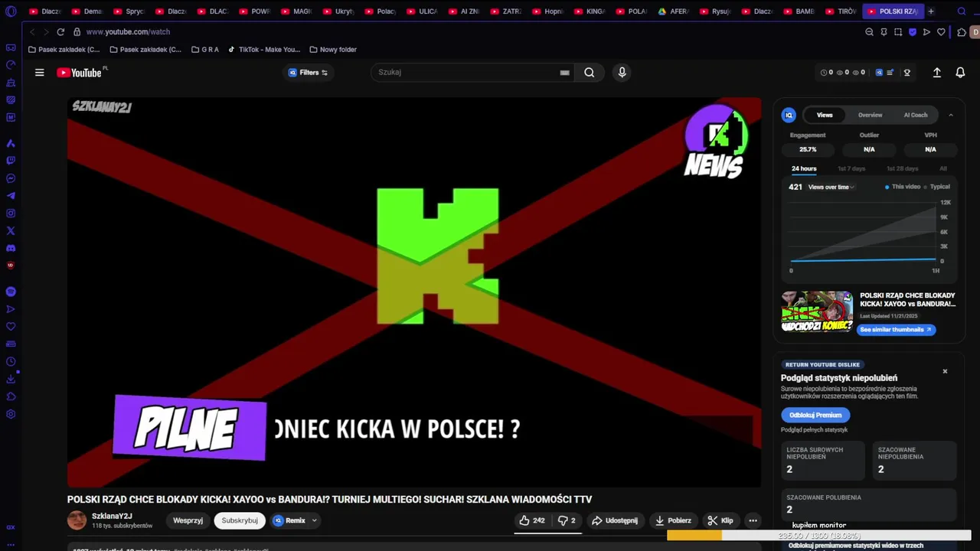
Task: Expand the Remix dropdown arrow
Action: click(314, 520)
